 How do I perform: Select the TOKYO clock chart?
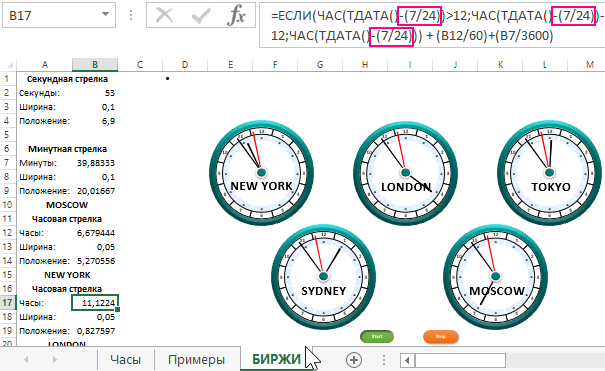coord(549,173)
